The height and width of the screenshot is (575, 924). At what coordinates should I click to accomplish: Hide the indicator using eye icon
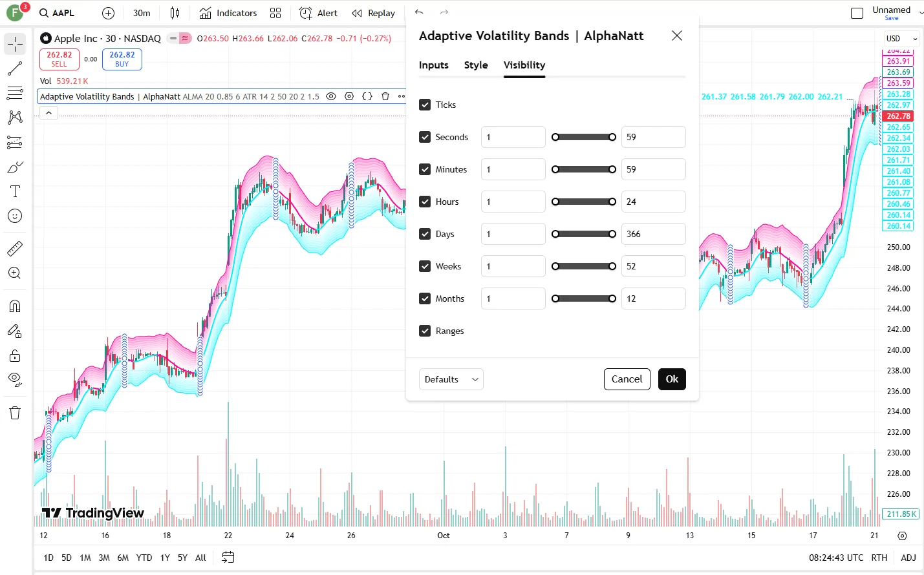click(x=331, y=96)
